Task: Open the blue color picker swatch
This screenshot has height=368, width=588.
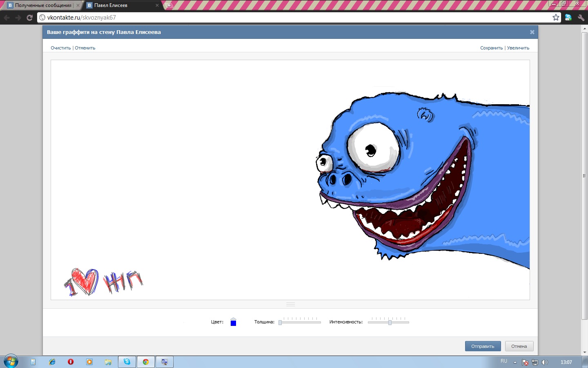Action: tap(233, 323)
